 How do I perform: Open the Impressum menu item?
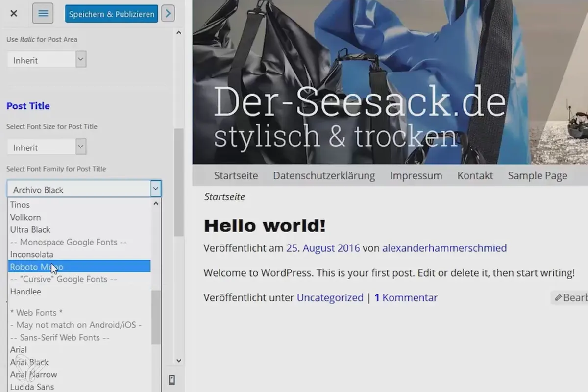(x=416, y=175)
